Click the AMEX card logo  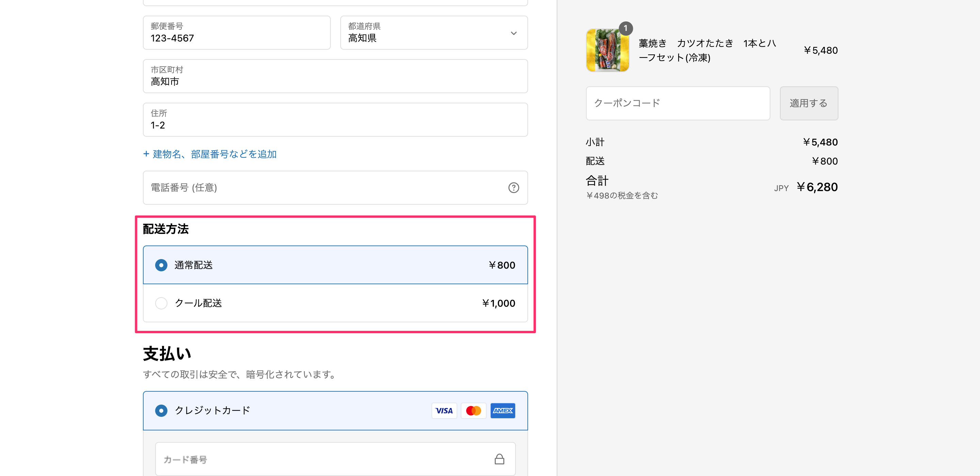(503, 411)
